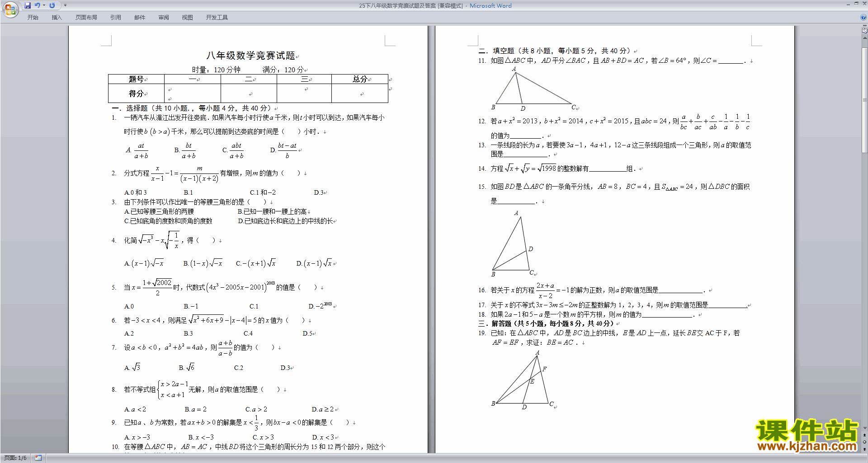Click the 总分 table header cell
Screen dimensions: 868x463
360,79
